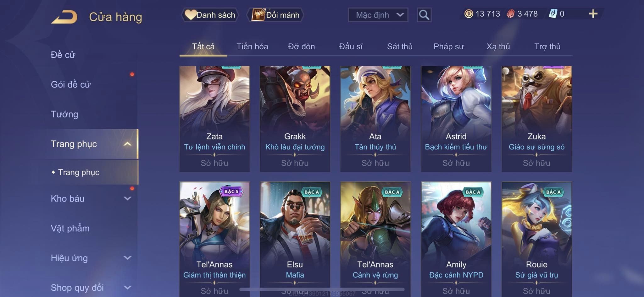
Task: Switch to the Sát thủ tab
Action: click(x=400, y=46)
